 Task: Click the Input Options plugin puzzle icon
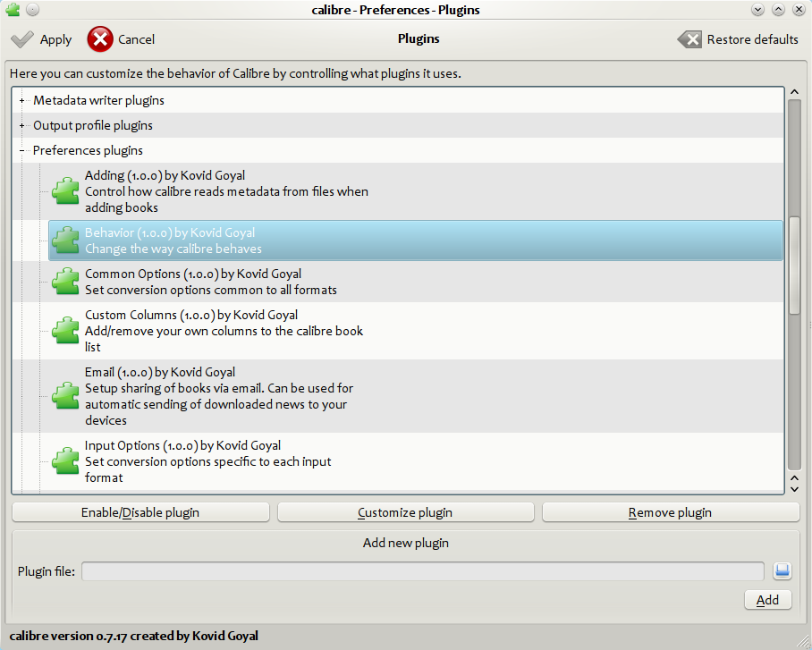[66, 461]
